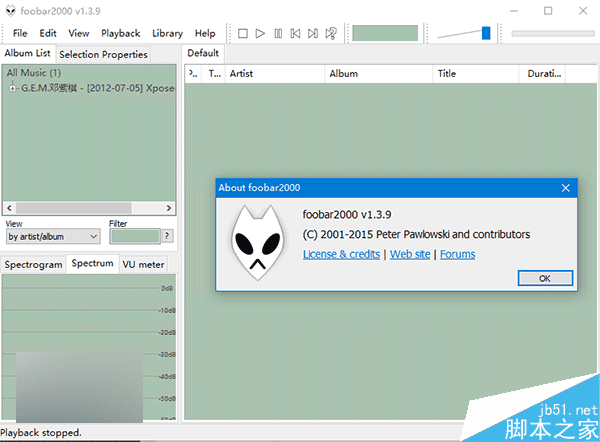Click the 'Playback stopped.' status bar text
Image resolution: width=600 pixels, height=442 pixels.
pos(41,433)
